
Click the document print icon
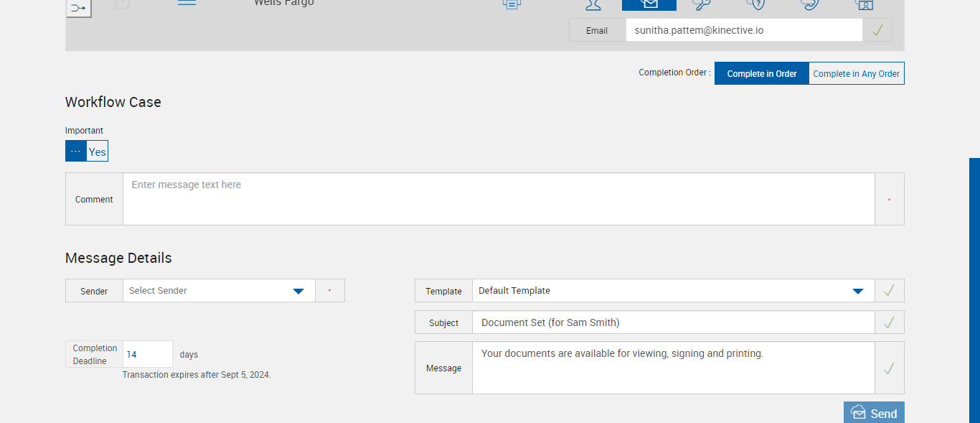512,4
